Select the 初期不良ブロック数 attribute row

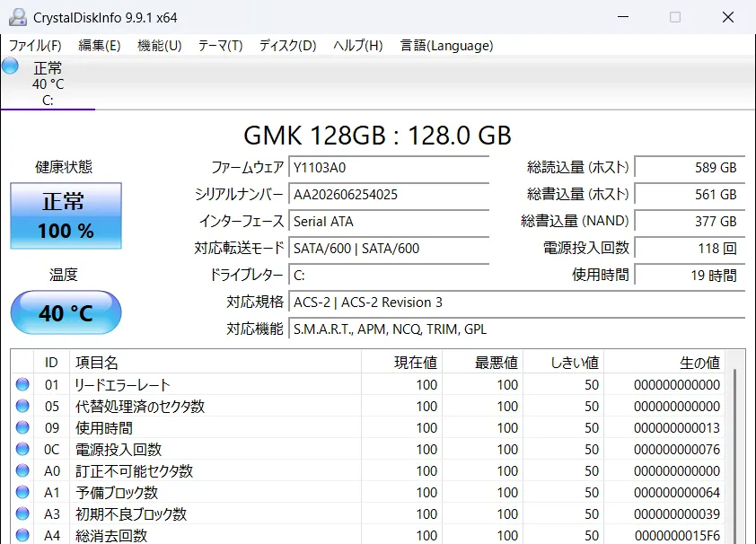(x=368, y=513)
